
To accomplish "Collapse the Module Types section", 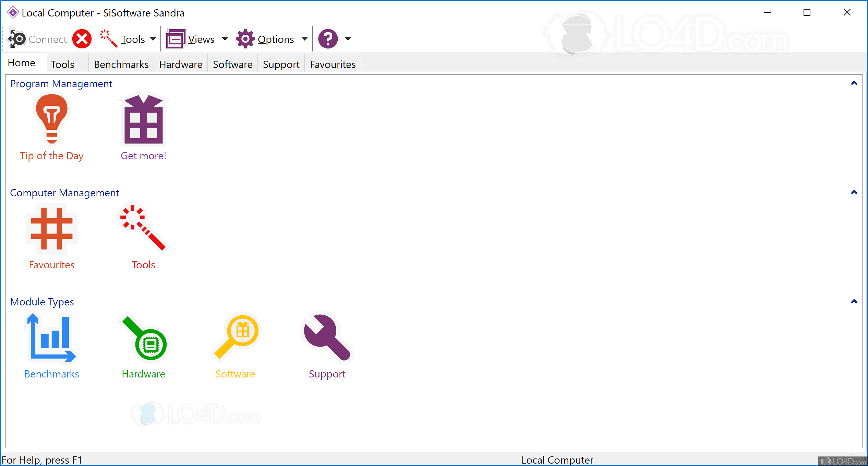I will (854, 301).
